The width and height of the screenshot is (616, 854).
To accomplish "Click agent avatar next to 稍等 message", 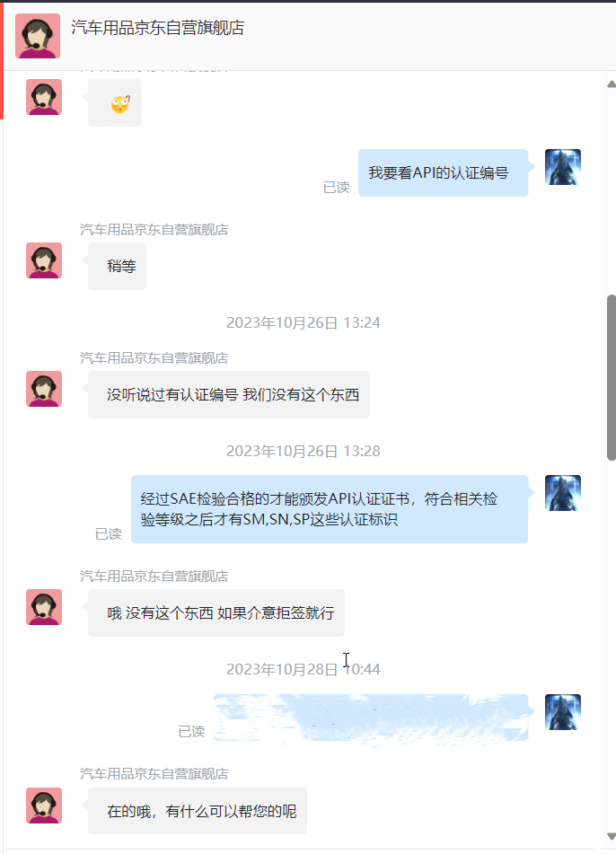I will tap(44, 260).
